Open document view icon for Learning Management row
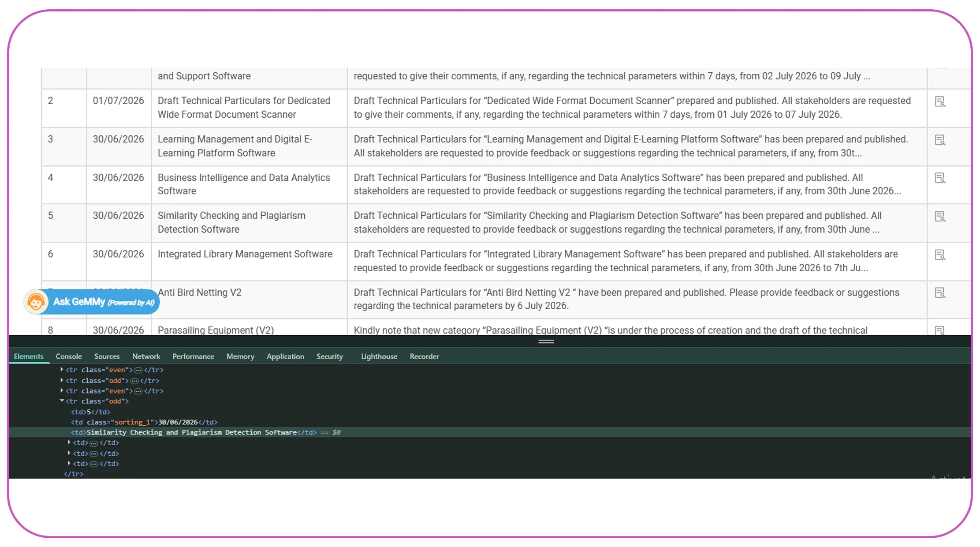980x547 pixels. click(940, 140)
